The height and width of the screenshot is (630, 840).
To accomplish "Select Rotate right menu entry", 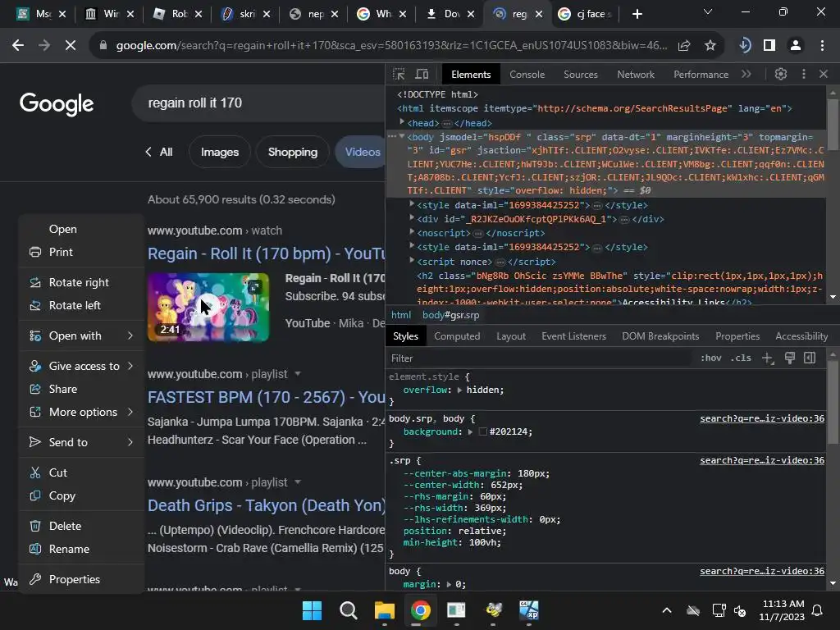I will click(x=79, y=282).
